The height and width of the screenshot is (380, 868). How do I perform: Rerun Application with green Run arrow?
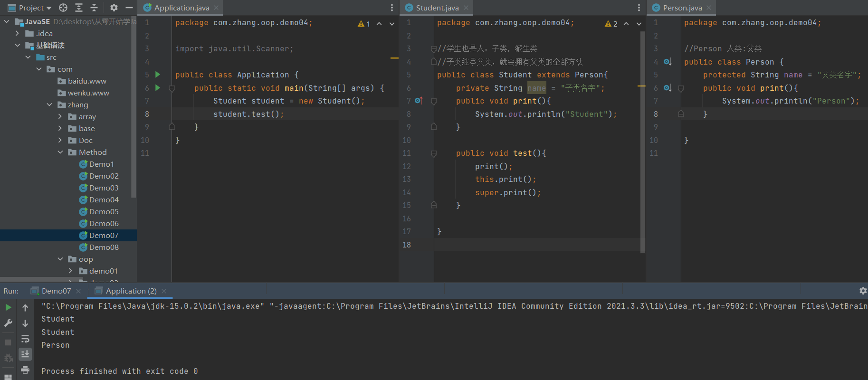(x=8, y=307)
